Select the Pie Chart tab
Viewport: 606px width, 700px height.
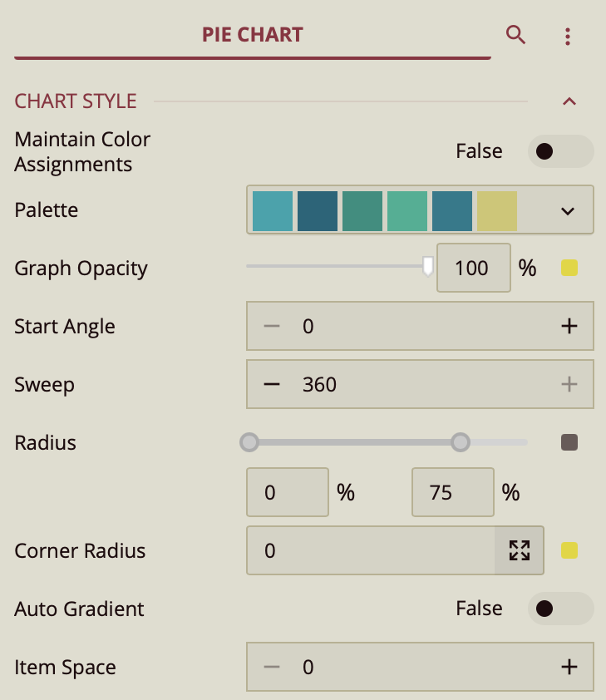(x=253, y=35)
